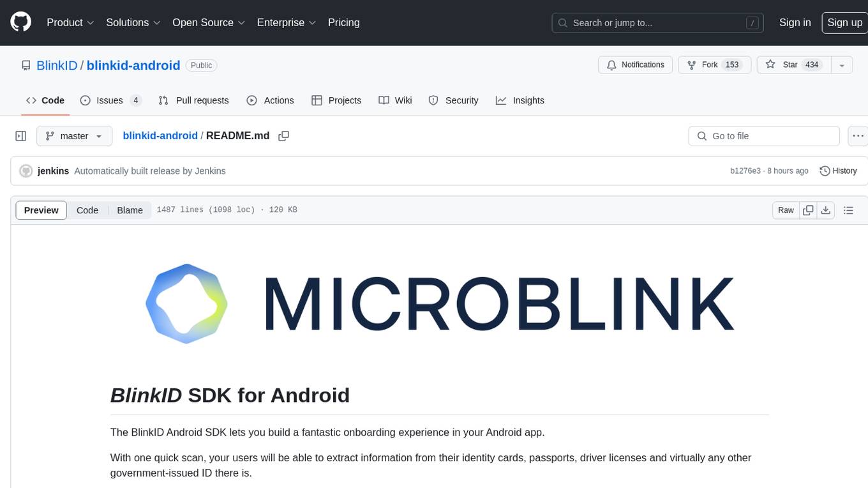Click the fork count 153
868x488 pixels.
click(732, 65)
